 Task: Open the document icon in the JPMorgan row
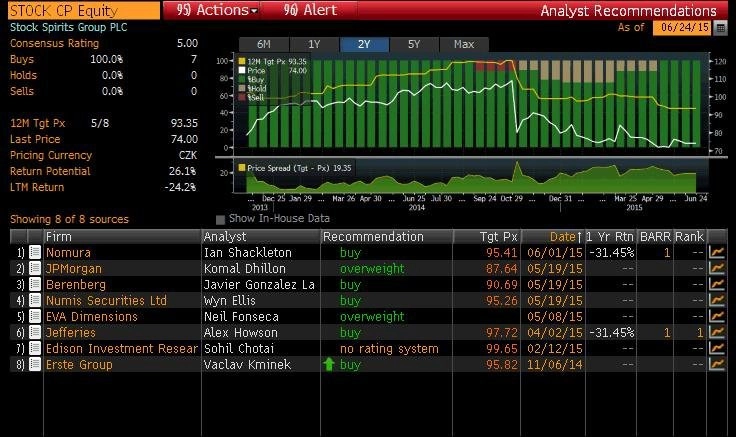[x=35, y=268]
